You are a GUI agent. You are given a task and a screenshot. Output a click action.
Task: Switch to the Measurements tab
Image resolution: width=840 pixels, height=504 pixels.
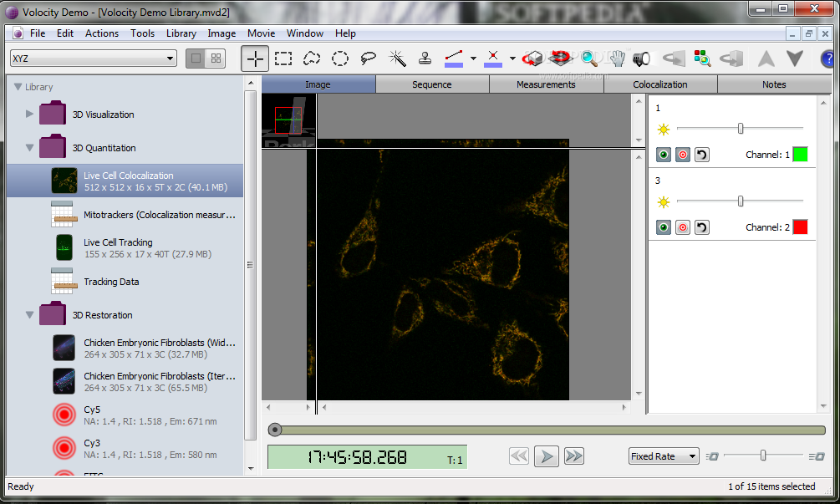546,84
